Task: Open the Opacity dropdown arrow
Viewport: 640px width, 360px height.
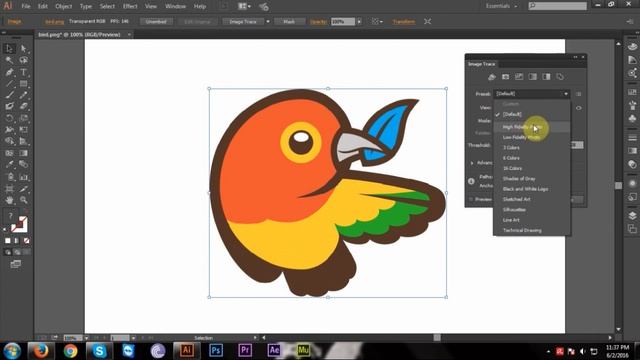Action: pos(359,21)
